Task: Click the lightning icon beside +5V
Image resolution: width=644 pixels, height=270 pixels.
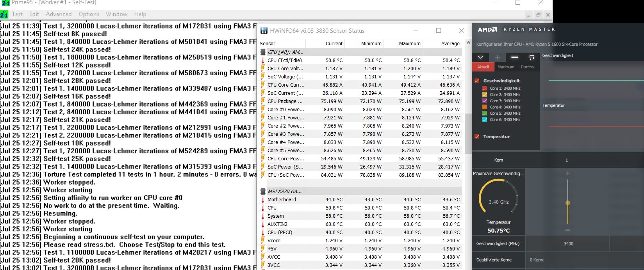Action: 263,249
